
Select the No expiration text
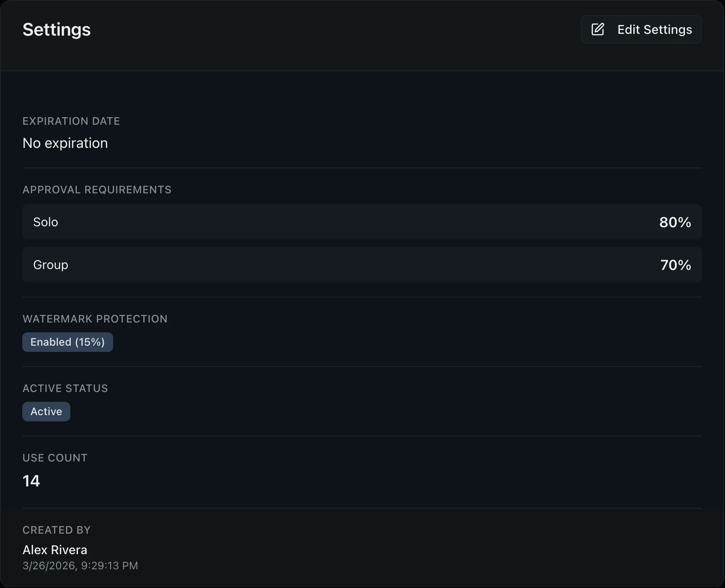click(x=65, y=143)
